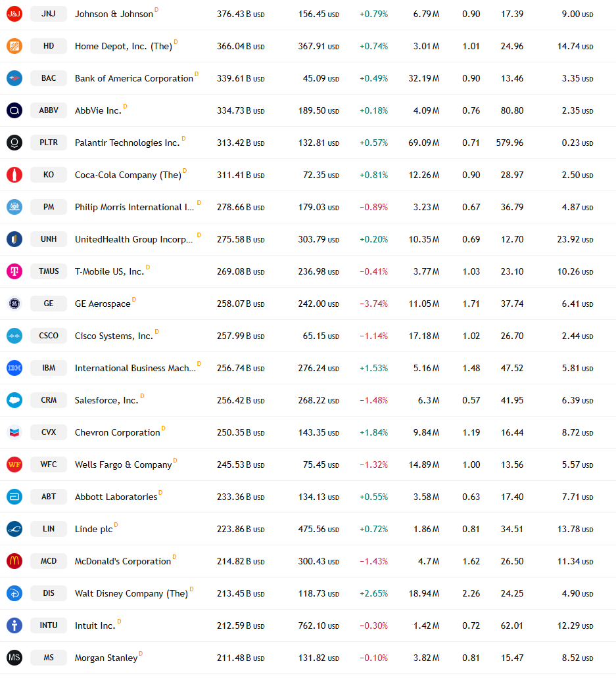Image resolution: width=616 pixels, height=680 pixels.
Task: Click the Cisco logo icon
Action: [x=14, y=336]
